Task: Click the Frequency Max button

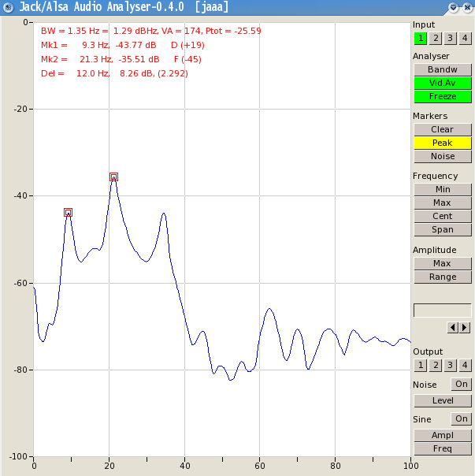Action: click(x=443, y=203)
